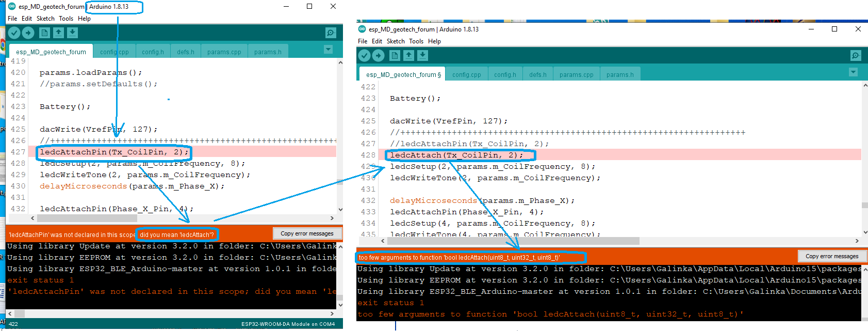Click Copy error messages in left window
The width and height of the screenshot is (868, 331).
(307, 233)
